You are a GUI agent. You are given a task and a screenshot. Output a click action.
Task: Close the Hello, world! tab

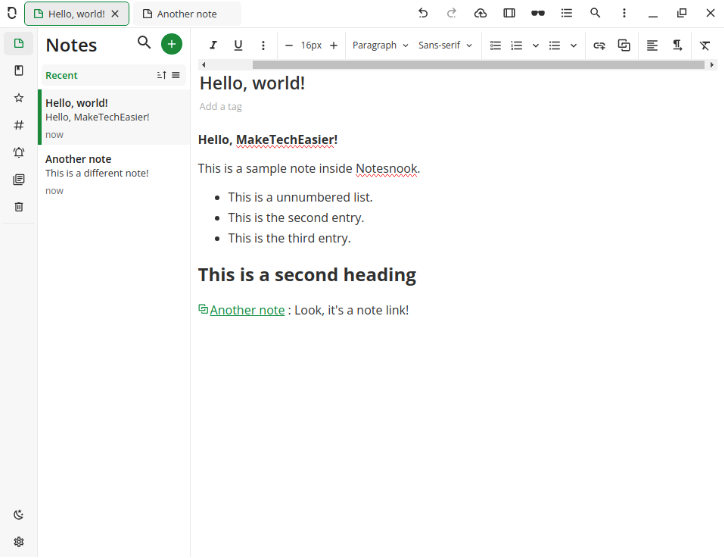[x=115, y=14]
